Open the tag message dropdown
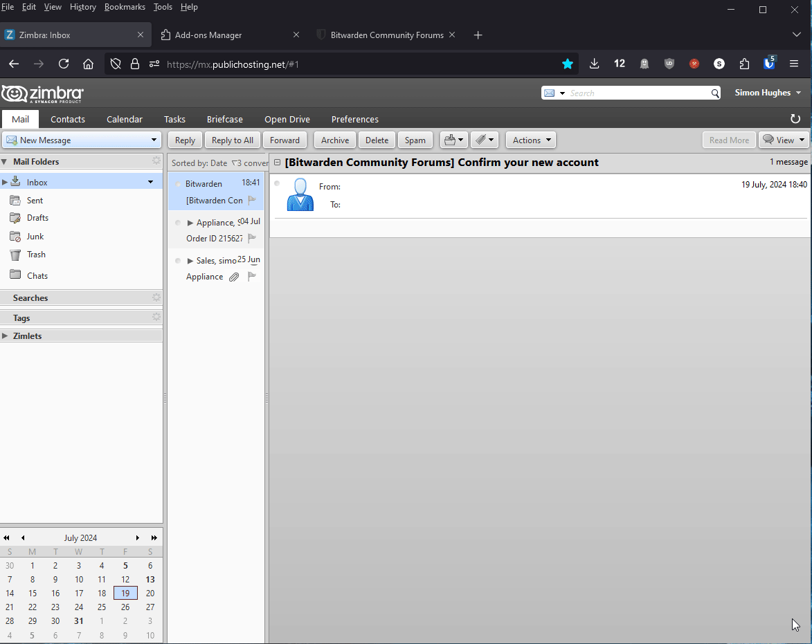Image resolution: width=812 pixels, height=644 pixels. click(485, 140)
